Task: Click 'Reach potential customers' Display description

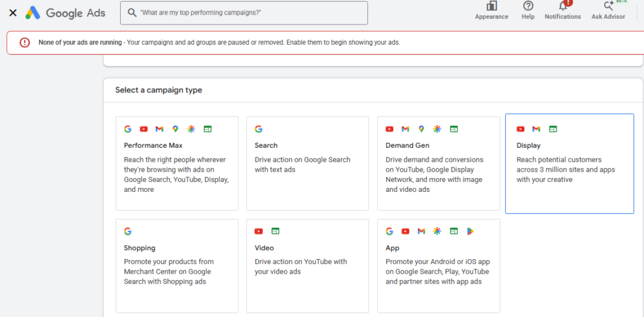Action: tap(565, 170)
